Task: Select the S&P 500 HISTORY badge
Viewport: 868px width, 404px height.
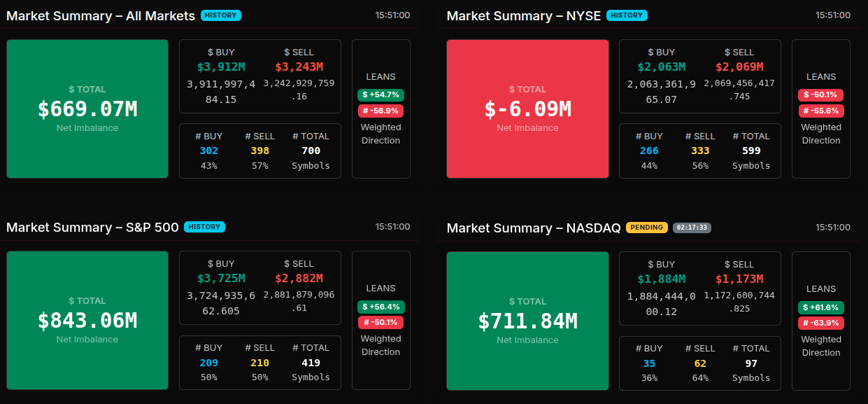Action: pyautogui.click(x=204, y=227)
